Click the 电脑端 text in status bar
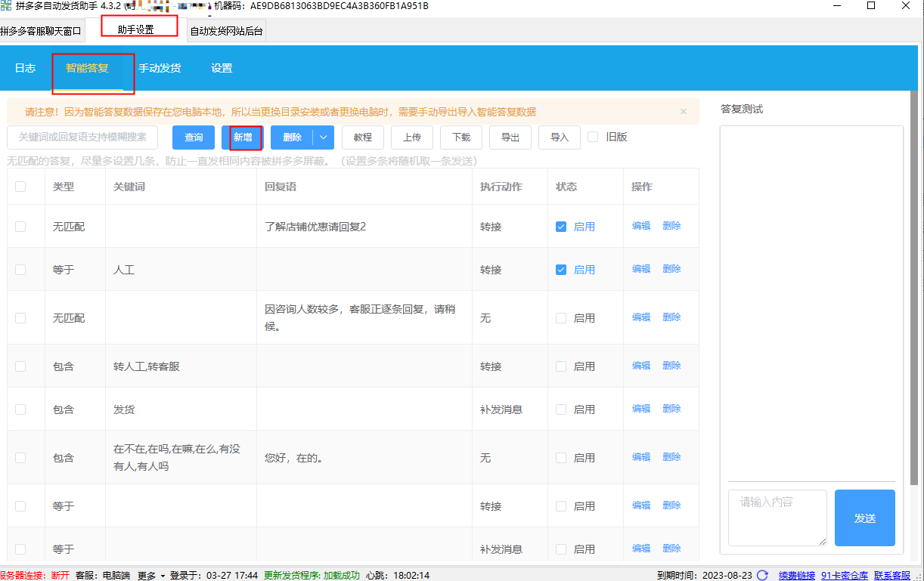 pyautogui.click(x=117, y=575)
